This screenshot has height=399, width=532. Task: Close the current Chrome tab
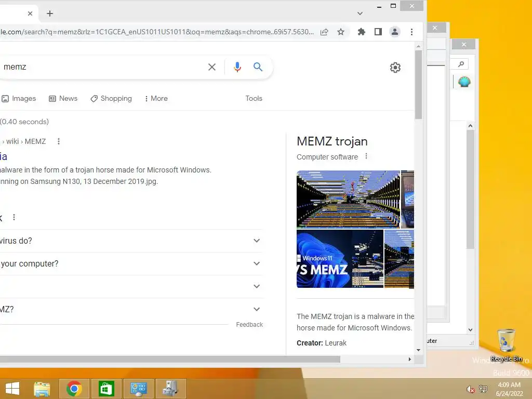coord(30,14)
